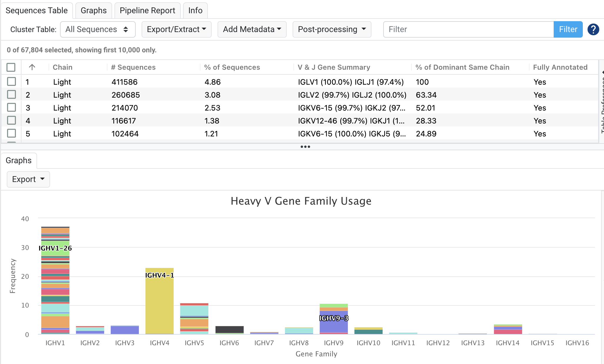Click the sort arrow column header icon
The height and width of the screenshot is (364, 604).
tap(32, 67)
